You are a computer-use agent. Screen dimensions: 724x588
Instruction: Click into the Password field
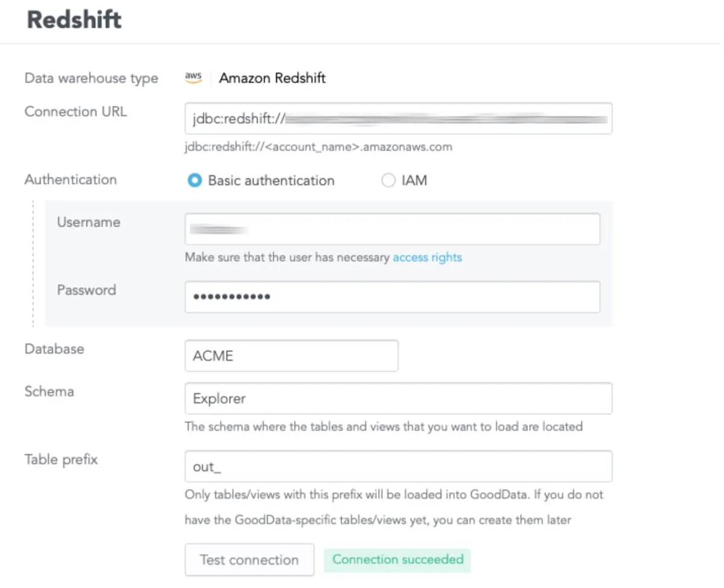pos(392,297)
